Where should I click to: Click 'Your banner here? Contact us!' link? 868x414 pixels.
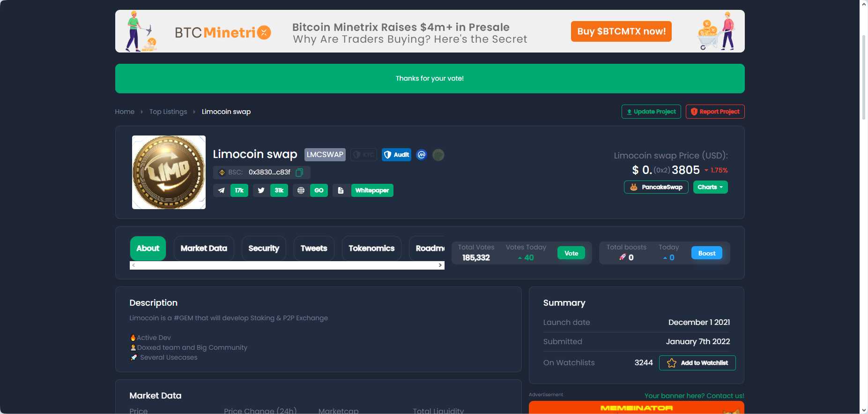click(694, 396)
